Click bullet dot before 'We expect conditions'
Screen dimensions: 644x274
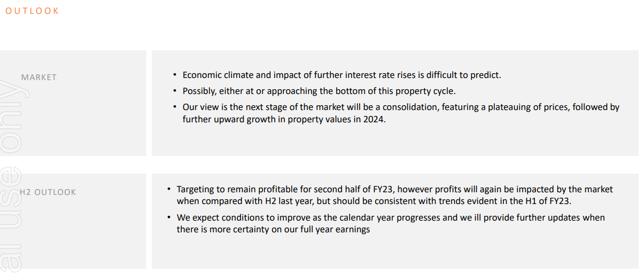(169, 217)
